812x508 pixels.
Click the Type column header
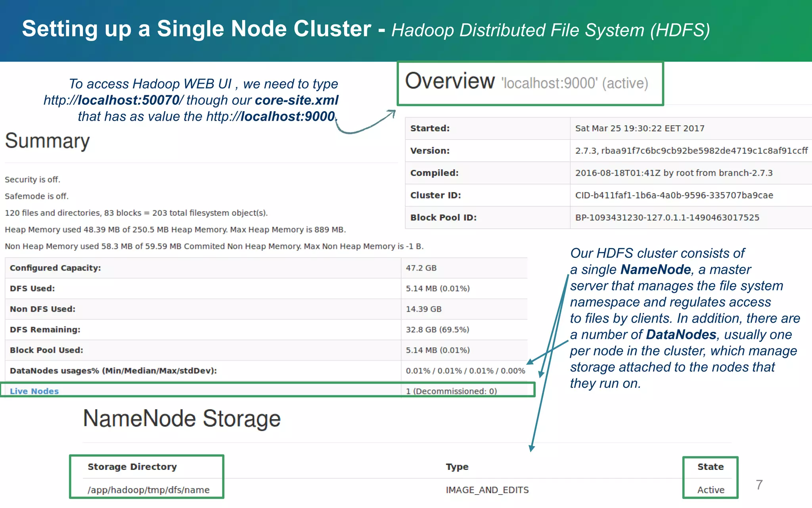[x=457, y=467]
